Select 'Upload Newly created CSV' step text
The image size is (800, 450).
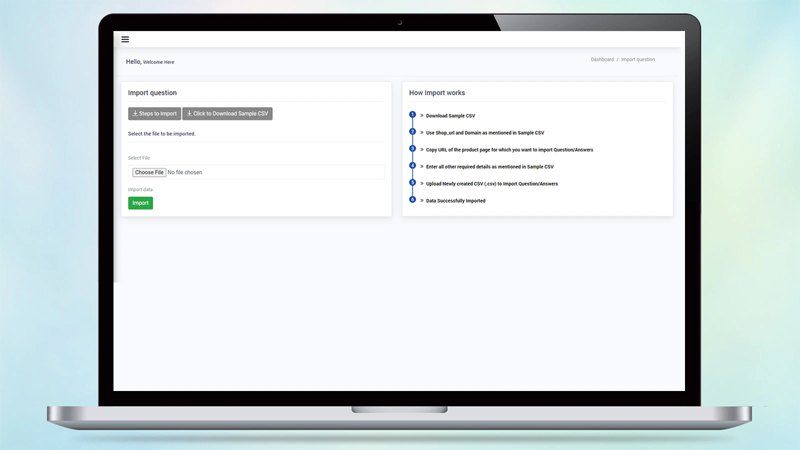pyautogui.click(x=492, y=184)
